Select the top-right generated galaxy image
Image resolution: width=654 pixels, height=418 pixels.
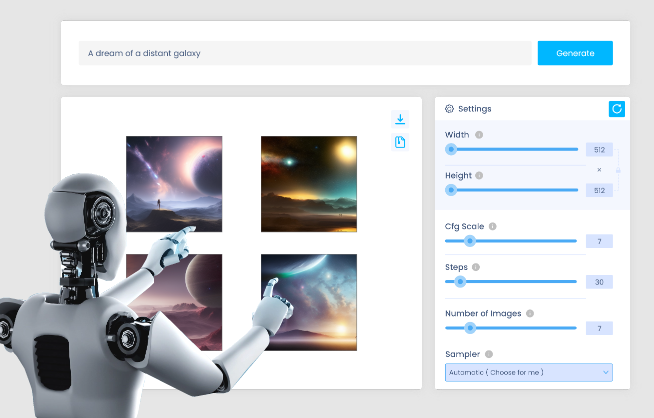pyautogui.click(x=309, y=184)
